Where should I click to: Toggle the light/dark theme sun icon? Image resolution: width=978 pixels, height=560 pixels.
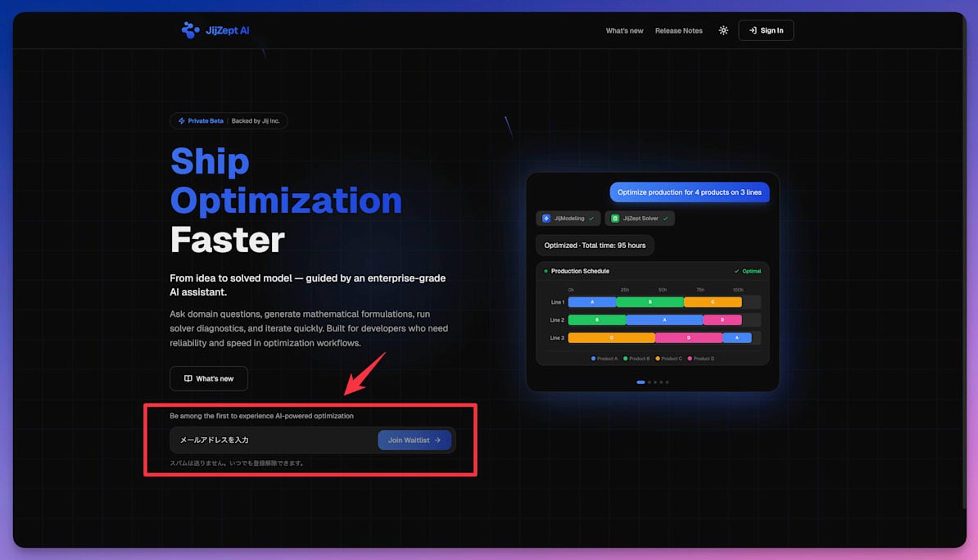[x=723, y=30]
